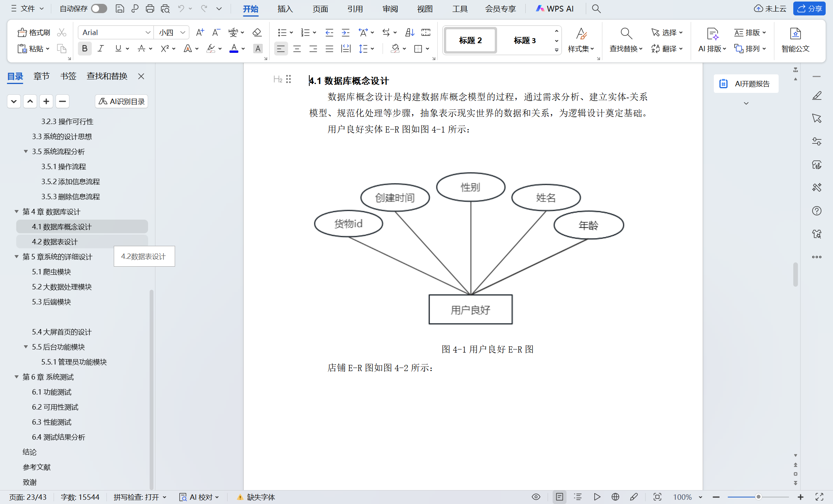The image size is (833, 504).
Task: Click the sort icon
Action: click(x=410, y=32)
